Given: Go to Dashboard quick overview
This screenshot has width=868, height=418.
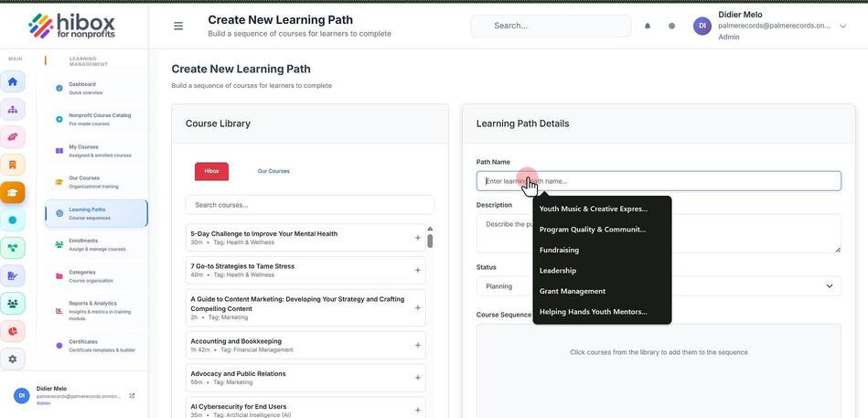Looking at the screenshot, I should point(96,88).
